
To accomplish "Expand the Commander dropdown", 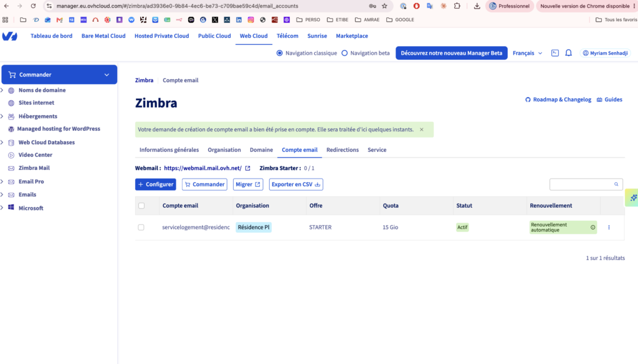I will coord(59,75).
